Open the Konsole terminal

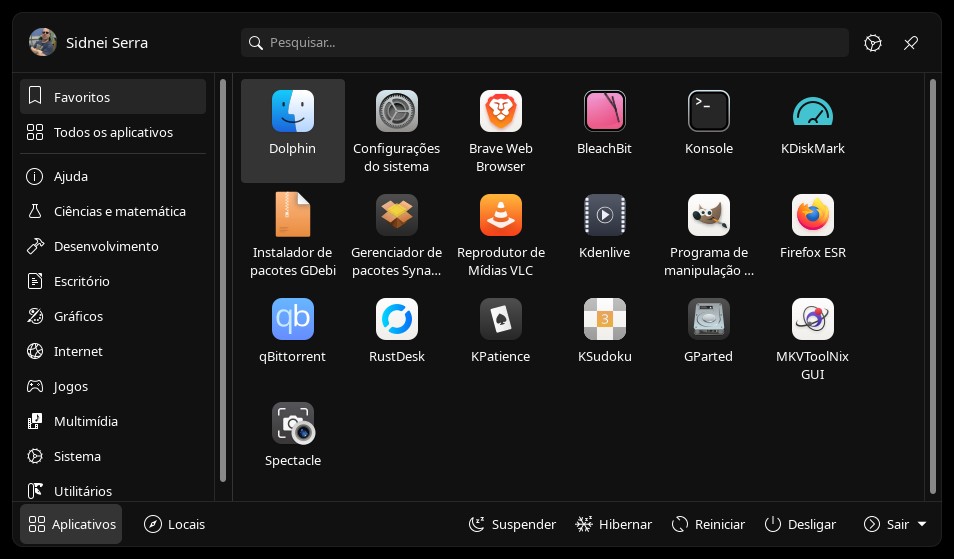[x=709, y=130]
